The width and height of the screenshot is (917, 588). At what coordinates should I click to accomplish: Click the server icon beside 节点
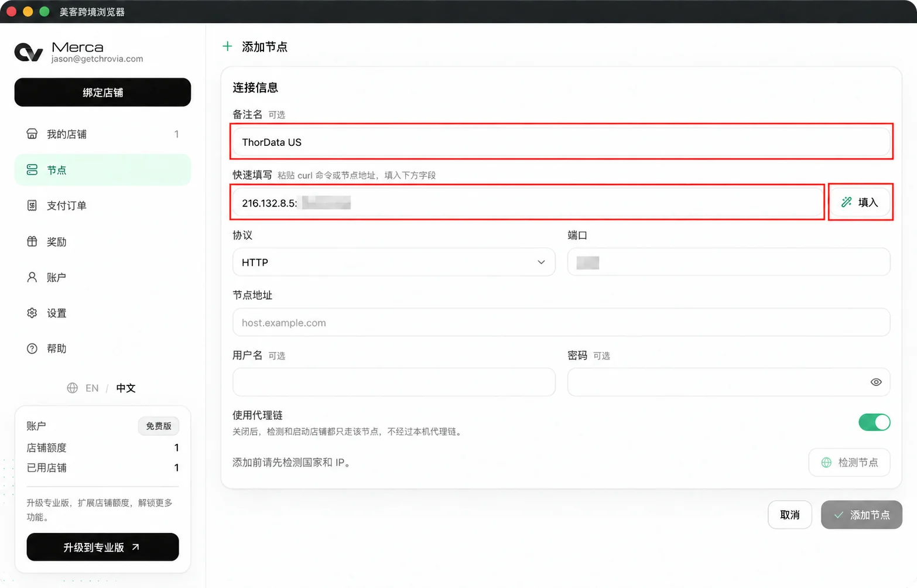click(x=32, y=170)
